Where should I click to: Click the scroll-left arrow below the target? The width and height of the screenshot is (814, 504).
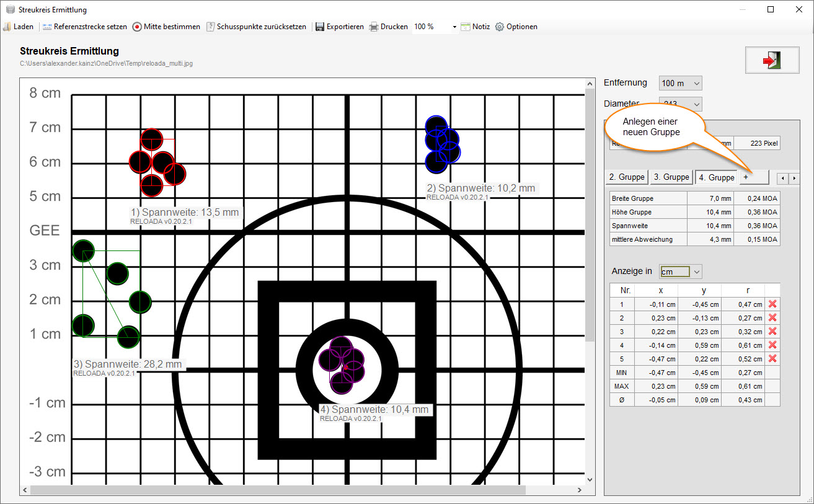pyautogui.click(x=25, y=490)
